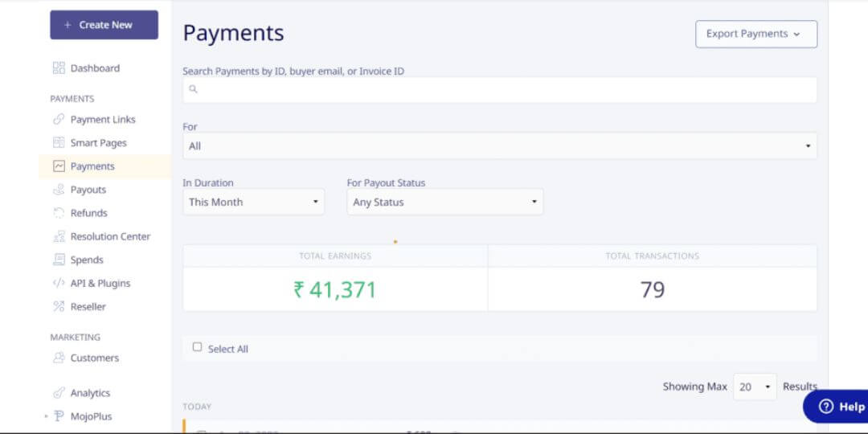Click the Refunds circular arrow icon

pyautogui.click(x=59, y=213)
